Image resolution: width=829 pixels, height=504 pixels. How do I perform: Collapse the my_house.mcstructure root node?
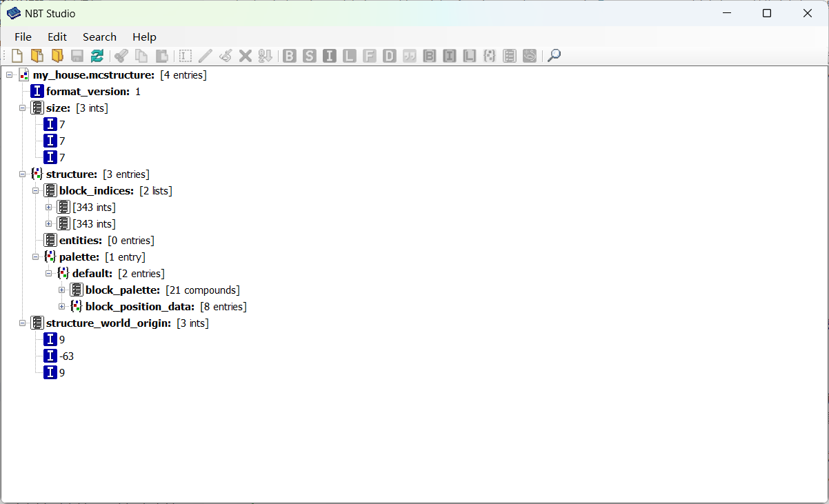click(10, 74)
